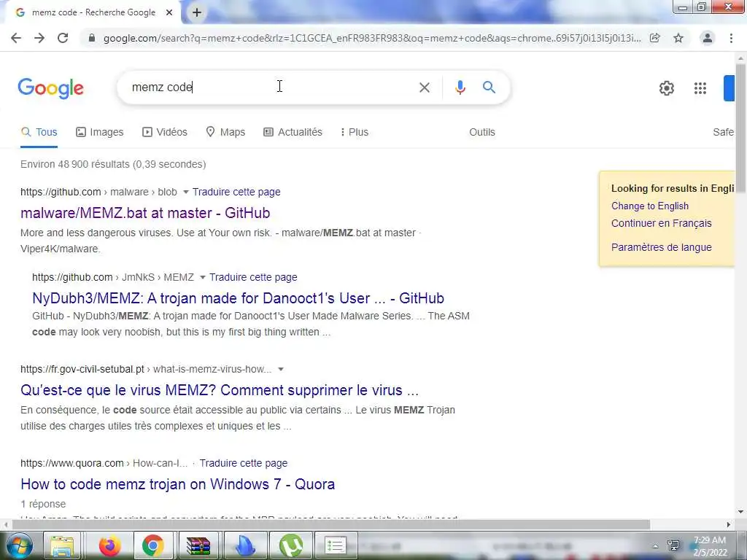
Task: Reload the current page
Action: (63, 38)
